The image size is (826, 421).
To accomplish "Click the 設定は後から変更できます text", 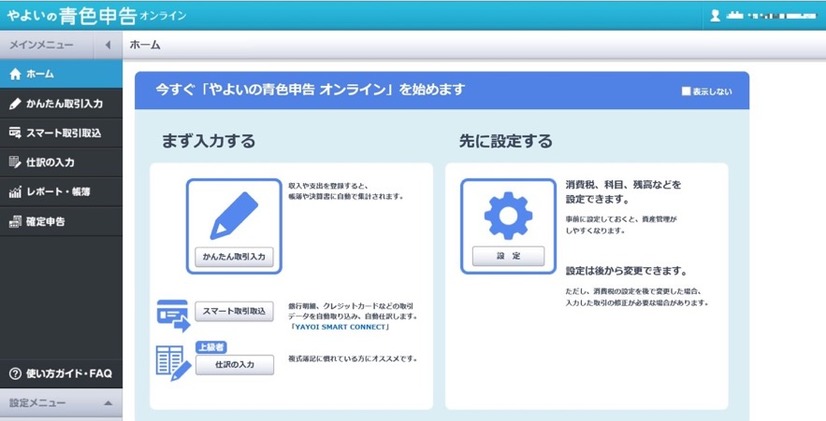I will (x=626, y=271).
